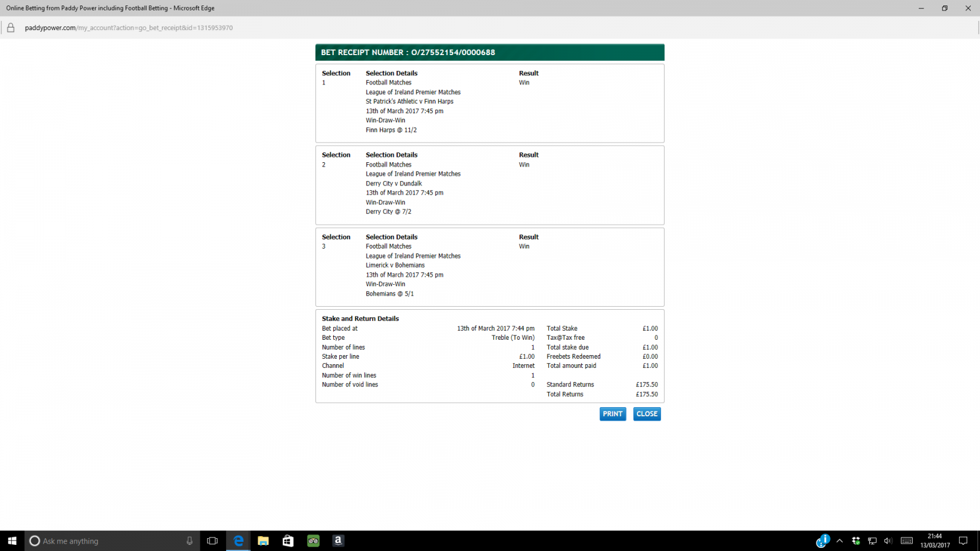Select the paddypower.com URL address field

129,28
